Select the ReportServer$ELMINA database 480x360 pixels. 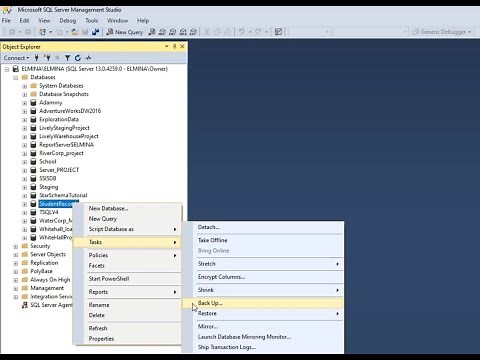[x=66, y=145]
